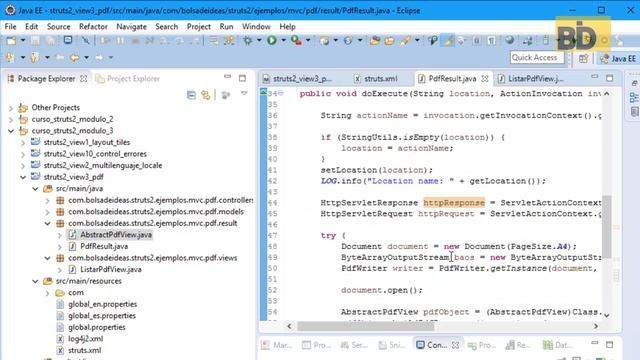Open the Project menu
This screenshot has height=360, width=640.
198,27
